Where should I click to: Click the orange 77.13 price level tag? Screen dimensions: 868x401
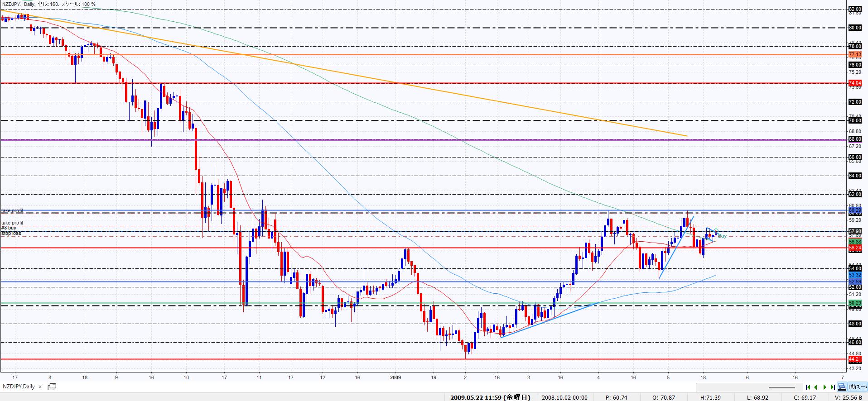coord(854,54)
